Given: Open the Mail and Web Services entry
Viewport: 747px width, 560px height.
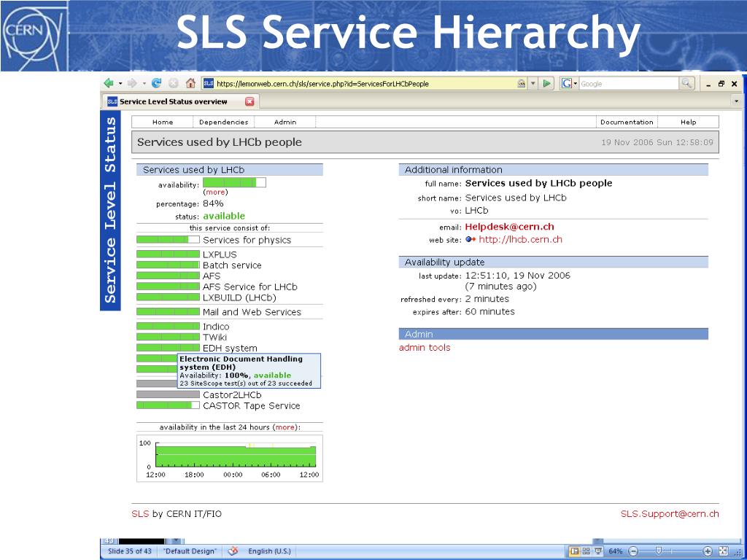Looking at the screenshot, I should point(252,312).
